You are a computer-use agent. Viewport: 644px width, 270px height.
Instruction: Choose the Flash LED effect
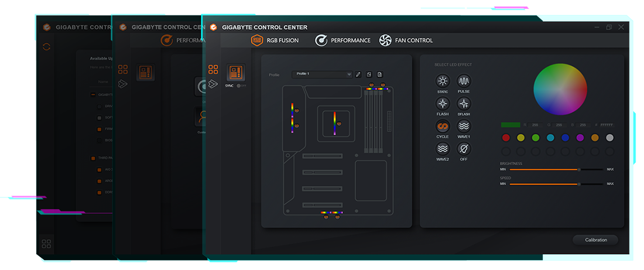pyautogui.click(x=443, y=104)
